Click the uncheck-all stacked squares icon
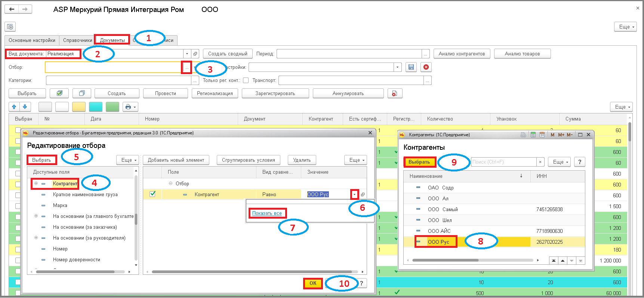 click(x=82, y=93)
